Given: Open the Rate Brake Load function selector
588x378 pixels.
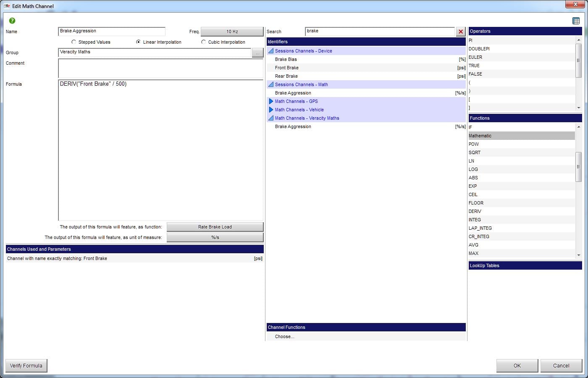Looking at the screenshot, I should pos(215,227).
